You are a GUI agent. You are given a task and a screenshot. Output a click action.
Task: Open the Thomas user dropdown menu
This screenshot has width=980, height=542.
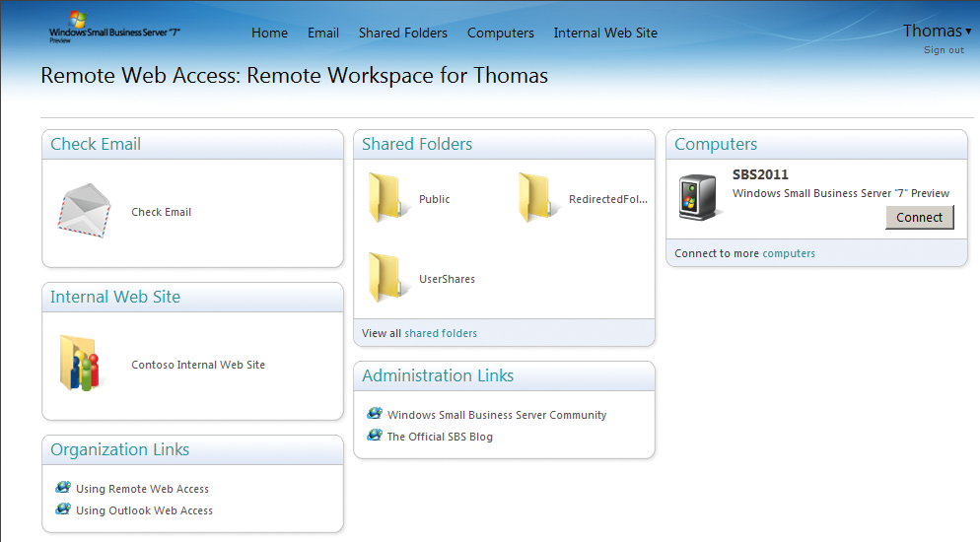click(x=937, y=31)
